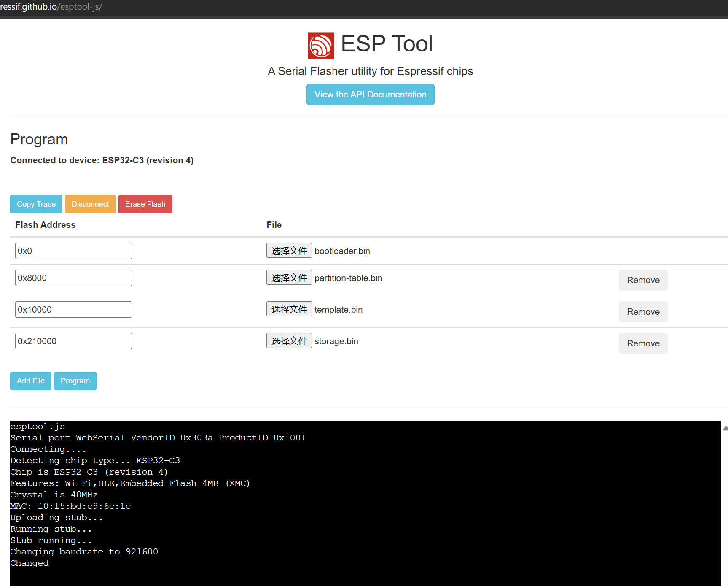Click the ESP Tool title text
Image resolution: width=728 pixels, height=586 pixels.
tap(387, 43)
